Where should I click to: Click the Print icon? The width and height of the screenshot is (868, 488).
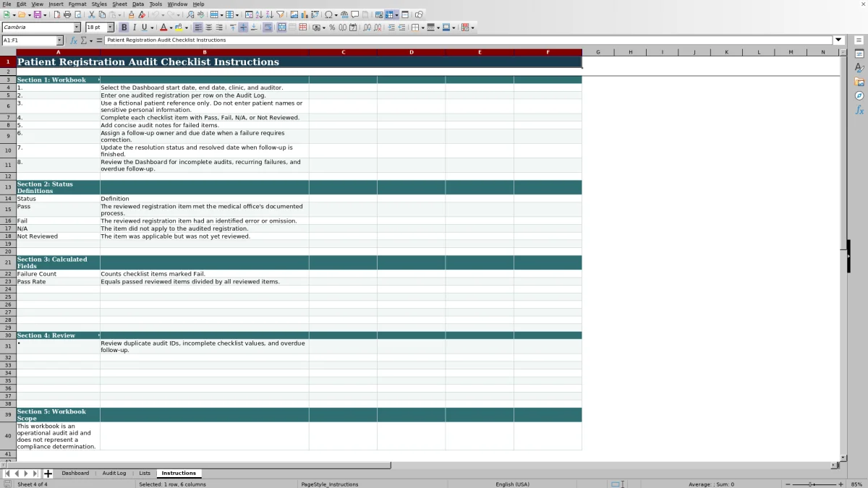67,14
